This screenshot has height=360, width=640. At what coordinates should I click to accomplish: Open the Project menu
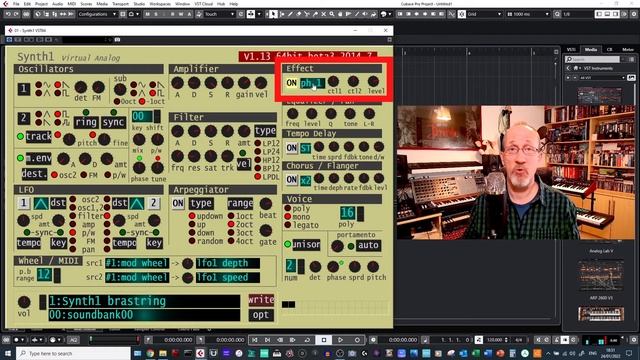pos(41,4)
